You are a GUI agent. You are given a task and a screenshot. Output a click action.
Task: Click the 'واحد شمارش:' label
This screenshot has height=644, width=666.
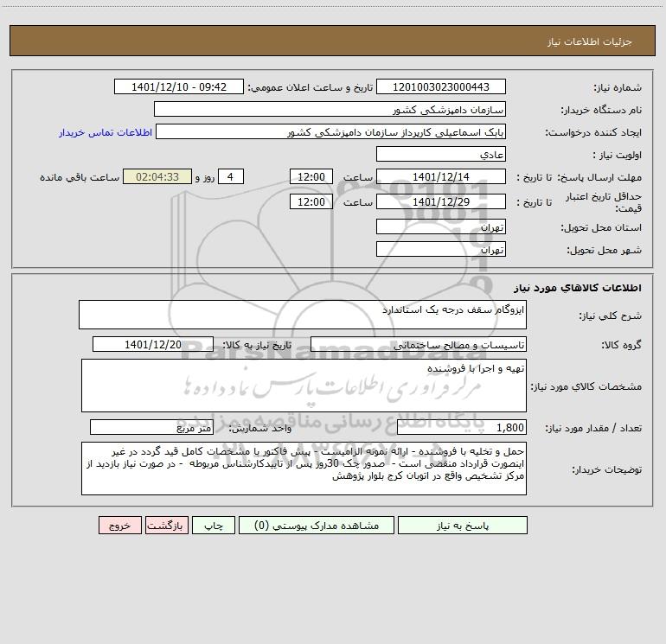pos(260,429)
